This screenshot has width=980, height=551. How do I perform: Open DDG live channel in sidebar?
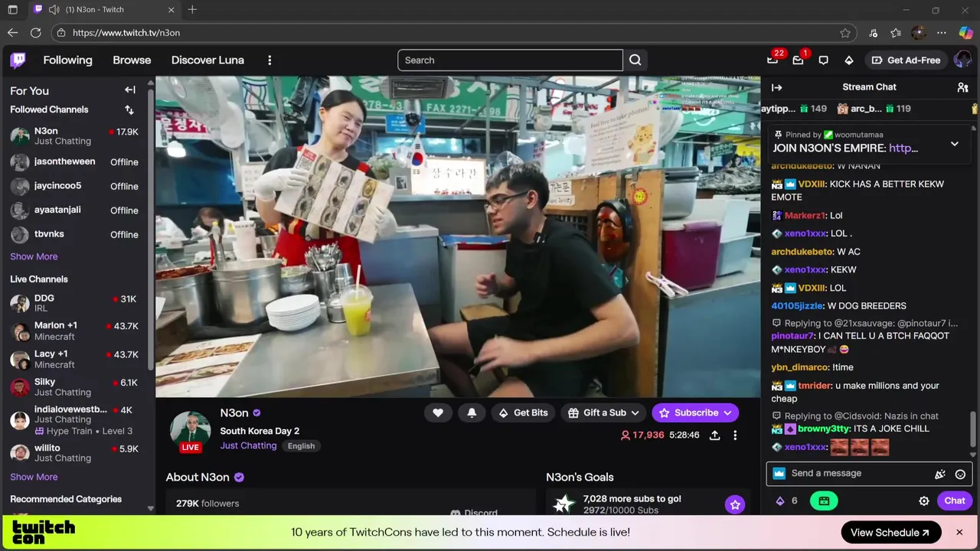(74, 303)
